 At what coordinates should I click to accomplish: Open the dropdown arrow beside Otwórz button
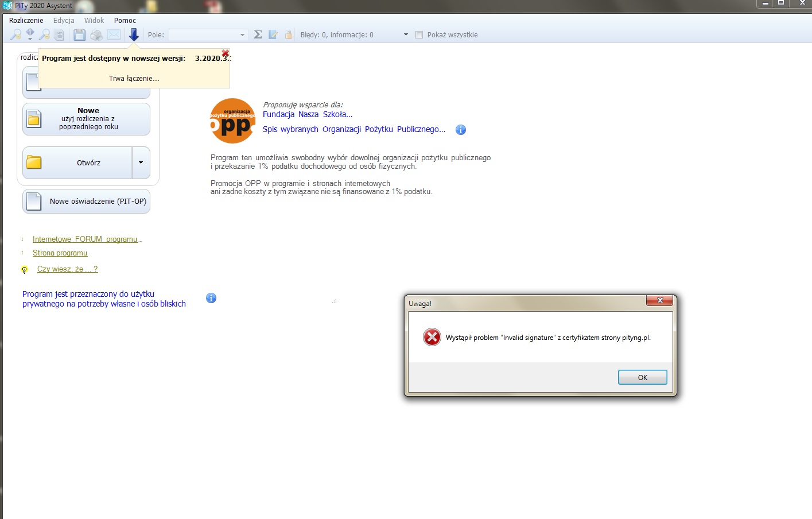(141, 163)
